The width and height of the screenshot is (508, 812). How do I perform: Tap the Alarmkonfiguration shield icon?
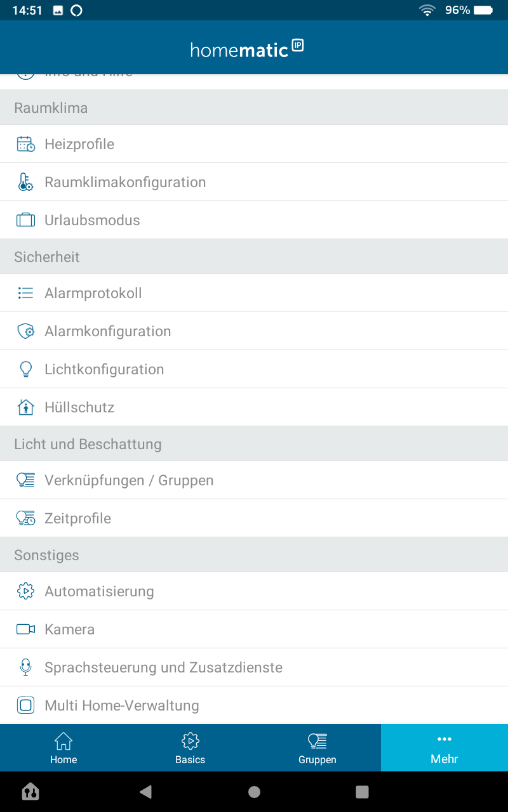(x=25, y=331)
